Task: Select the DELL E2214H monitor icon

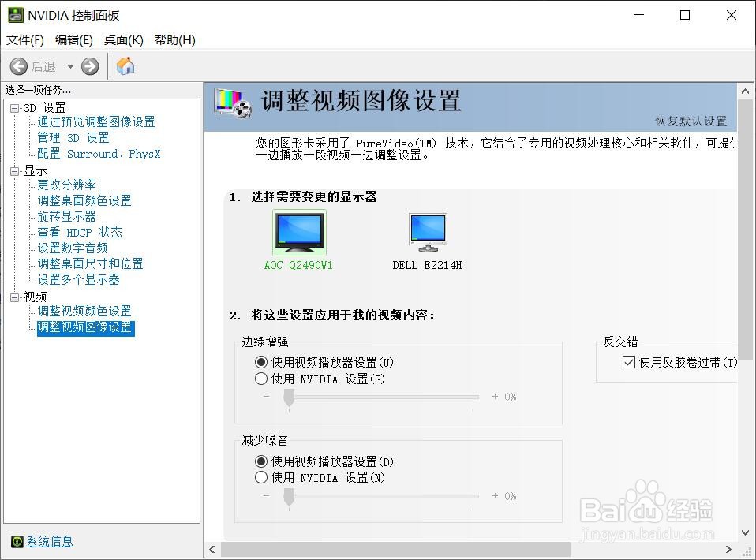Action: tap(428, 233)
